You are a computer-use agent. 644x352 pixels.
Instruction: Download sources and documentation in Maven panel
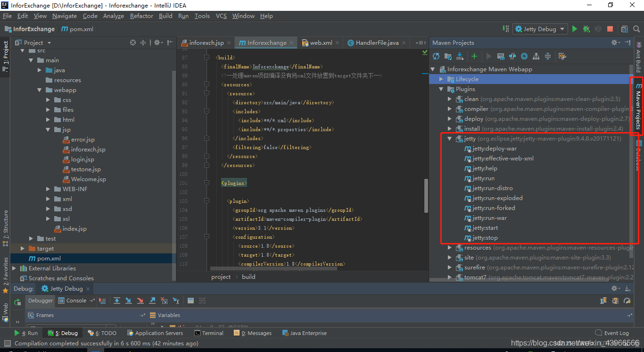point(460,56)
